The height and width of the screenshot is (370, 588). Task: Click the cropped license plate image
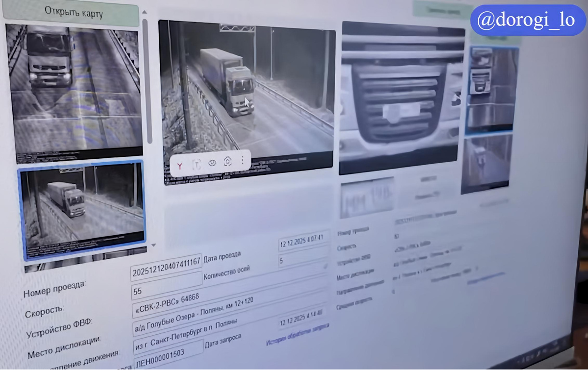click(x=367, y=198)
